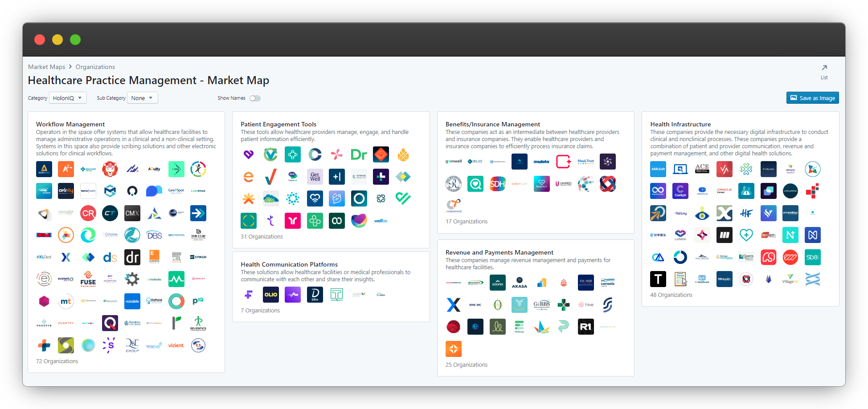This screenshot has width=868, height=409.
Task: Open the Category dropdown showing HolonIQ
Action: point(68,98)
